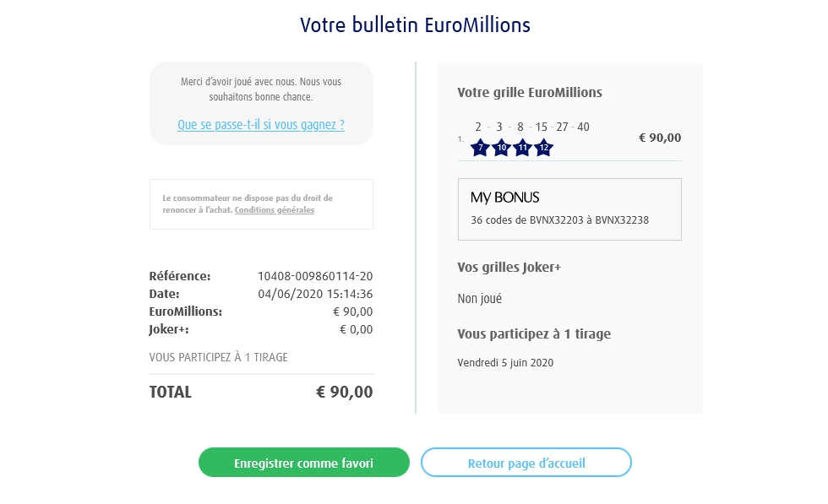Click the star numbered 10
Screen dimensions: 828x504
501,148
